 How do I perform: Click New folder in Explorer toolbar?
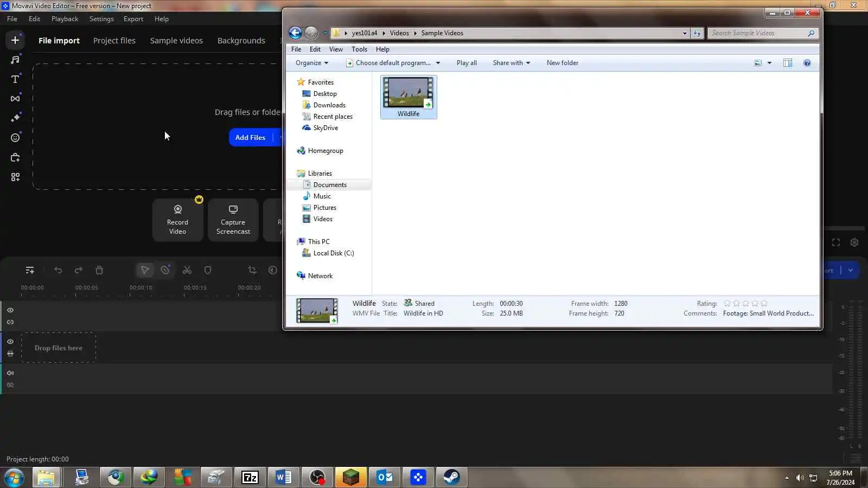[563, 63]
